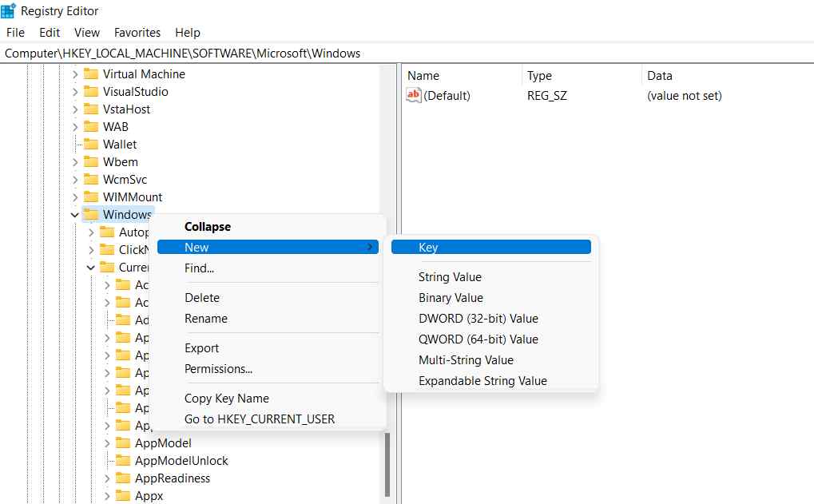Choose Go to HKEY_CURRENT_USER

click(268, 419)
